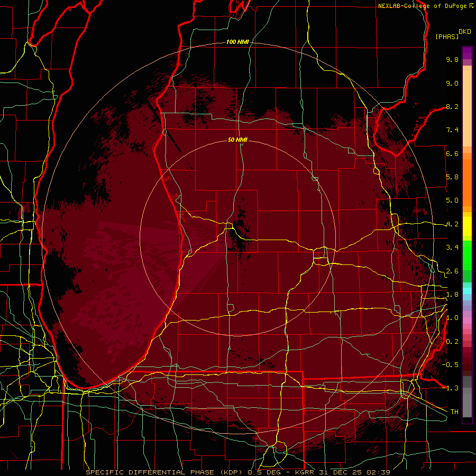
Task: Pick the gray segment at color bar bottom
Action: click(x=467, y=405)
